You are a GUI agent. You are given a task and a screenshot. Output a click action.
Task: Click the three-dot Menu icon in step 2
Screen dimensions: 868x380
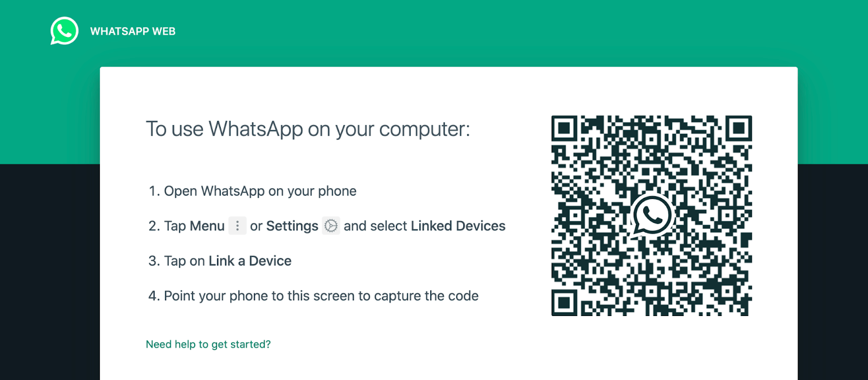pos(237,226)
